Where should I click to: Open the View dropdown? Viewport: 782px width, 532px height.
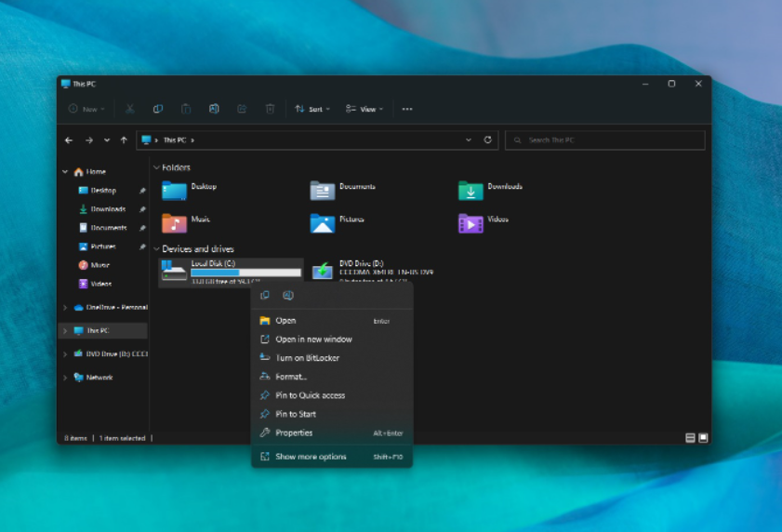pos(364,109)
